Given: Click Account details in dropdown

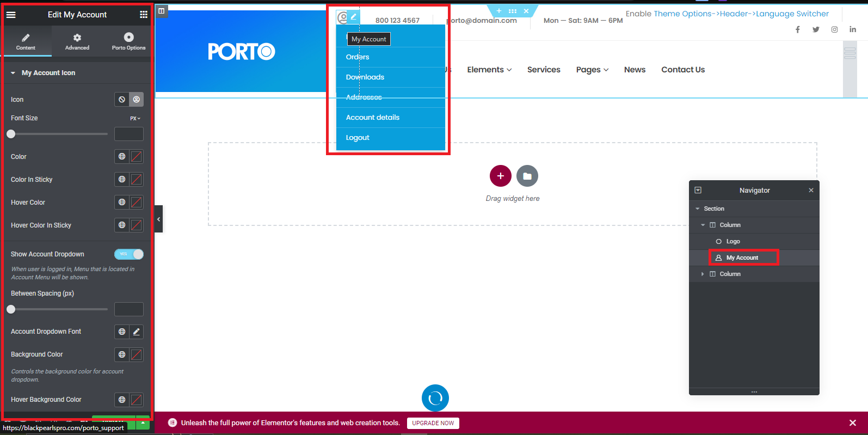Looking at the screenshot, I should pos(373,118).
